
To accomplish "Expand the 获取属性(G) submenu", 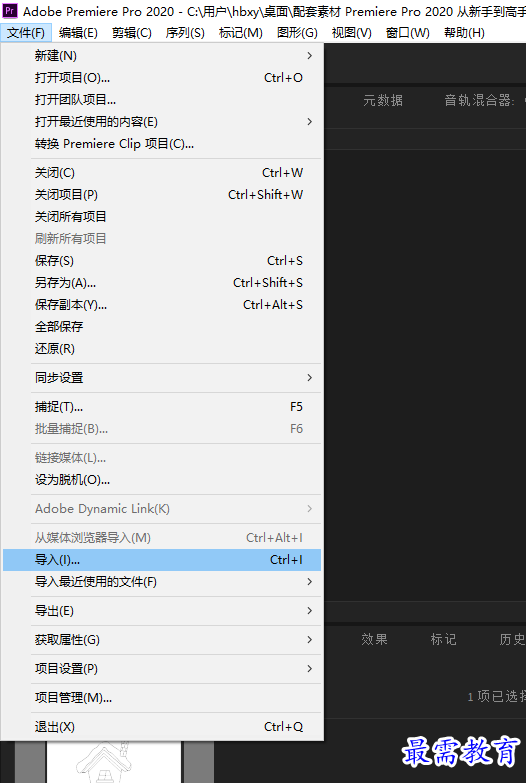I will pos(162,640).
